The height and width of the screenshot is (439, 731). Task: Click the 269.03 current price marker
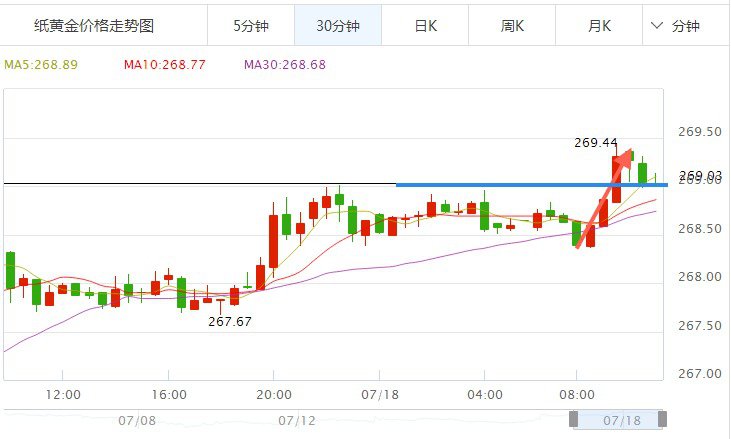tap(700, 175)
